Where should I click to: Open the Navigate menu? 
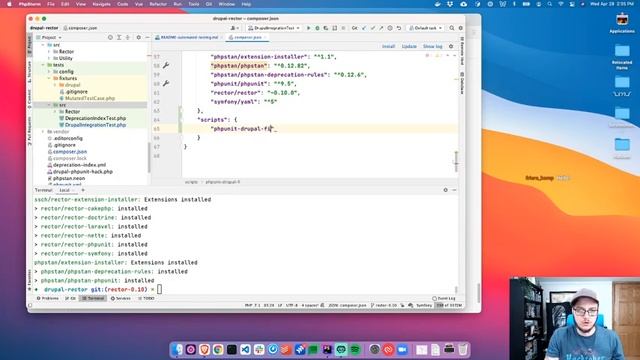(101, 4)
